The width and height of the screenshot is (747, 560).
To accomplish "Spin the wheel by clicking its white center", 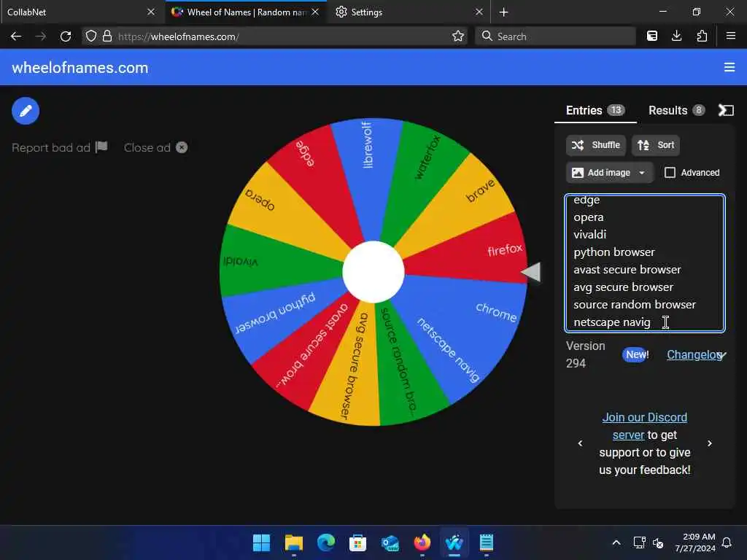I will point(373,272).
